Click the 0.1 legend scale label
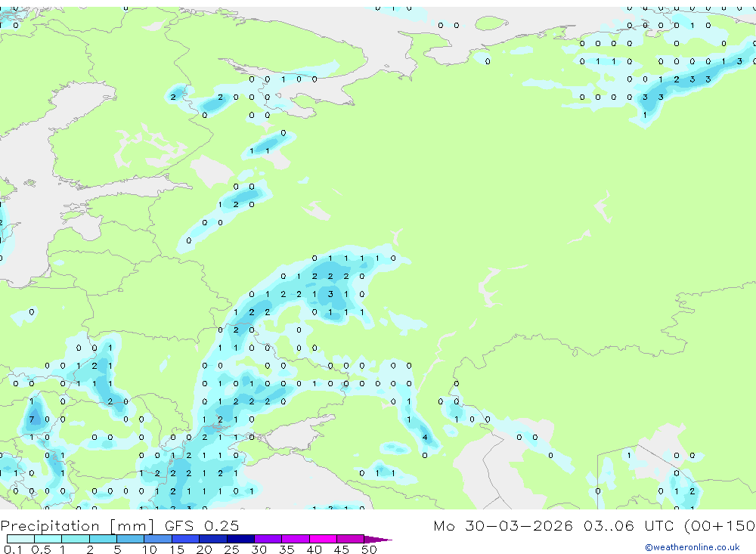This screenshot has width=756, height=554. pyautogui.click(x=13, y=549)
